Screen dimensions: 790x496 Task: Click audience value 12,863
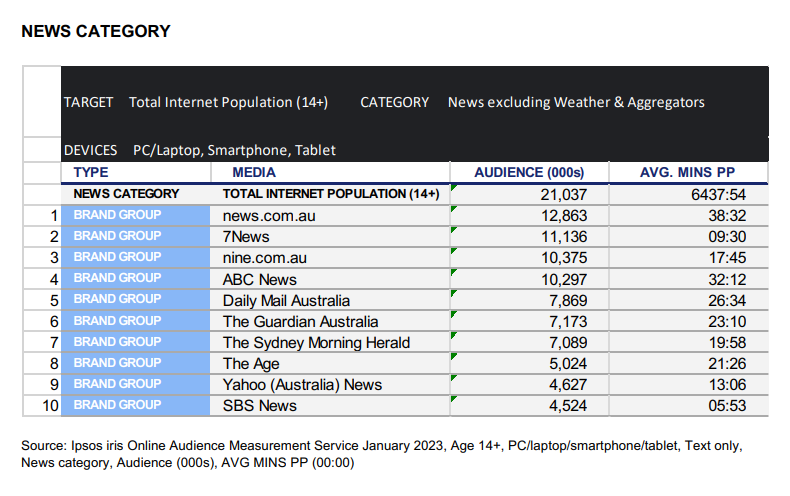click(562, 215)
